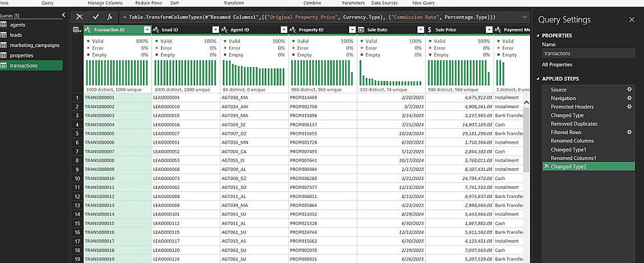Select the Sale Date column header
644x263 pixels.
point(391,30)
